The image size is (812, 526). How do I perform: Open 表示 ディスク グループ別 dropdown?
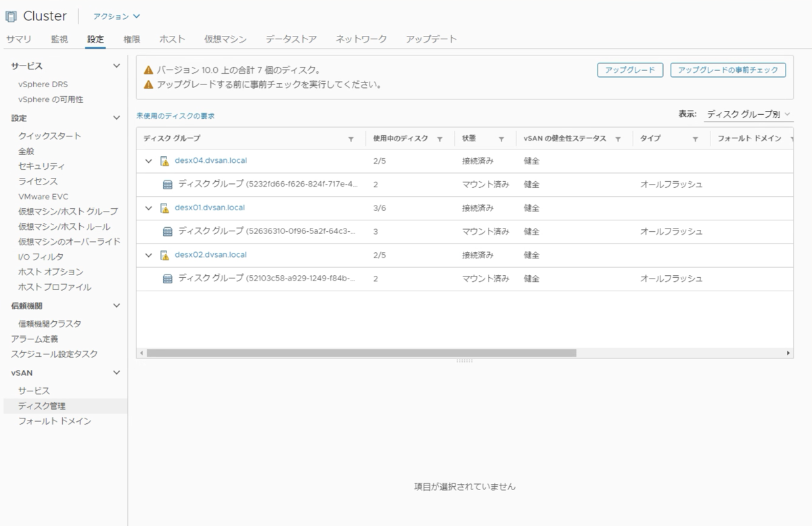pyautogui.click(x=748, y=115)
